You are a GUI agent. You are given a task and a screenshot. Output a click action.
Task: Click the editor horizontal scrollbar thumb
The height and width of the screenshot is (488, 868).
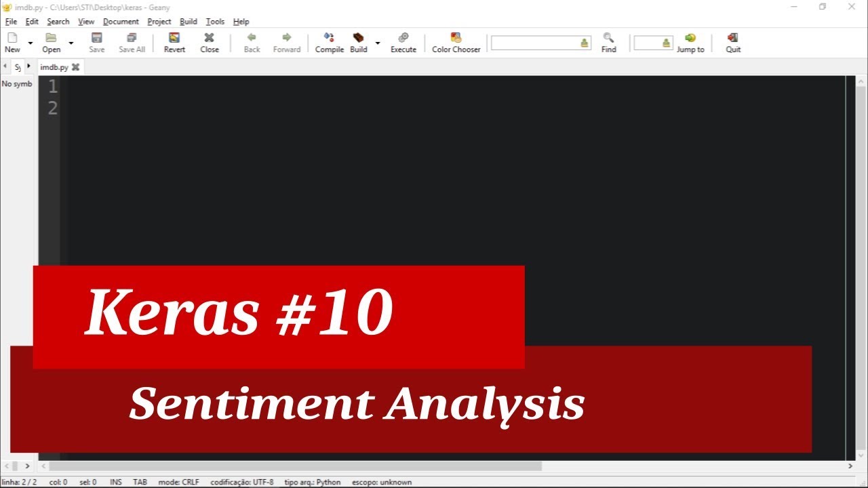[x=296, y=466]
